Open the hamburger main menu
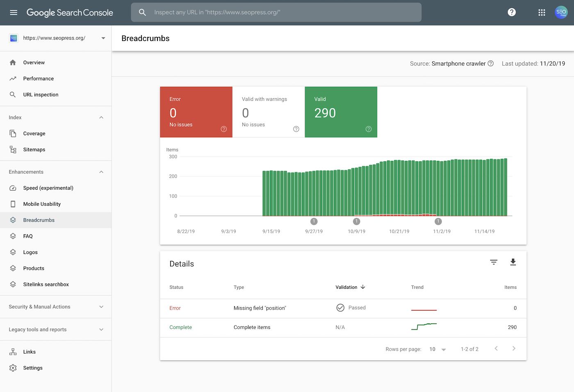The image size is (574, 392). tap(14, 12)
